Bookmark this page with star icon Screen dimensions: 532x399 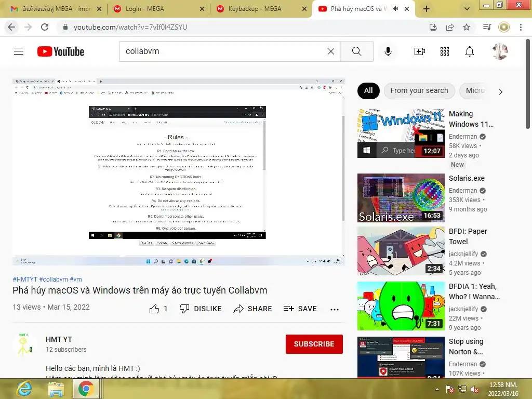pyautogui.click(x=467, y=27)
